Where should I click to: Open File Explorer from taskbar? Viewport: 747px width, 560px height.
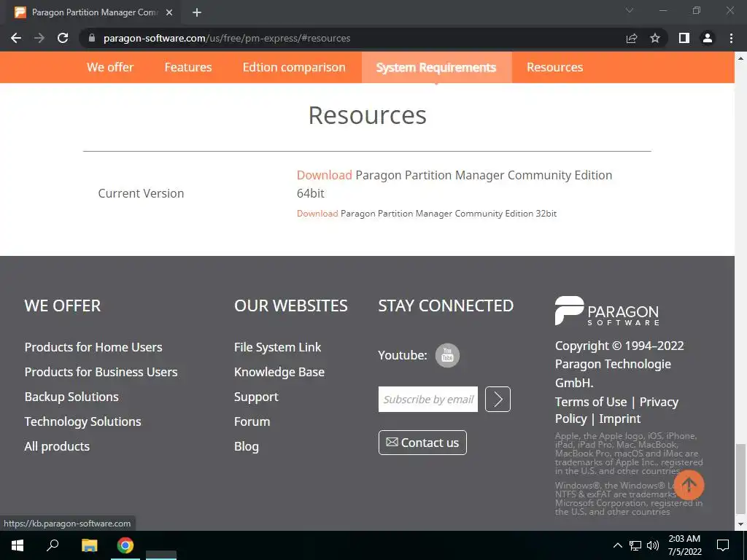coord(89,545)
